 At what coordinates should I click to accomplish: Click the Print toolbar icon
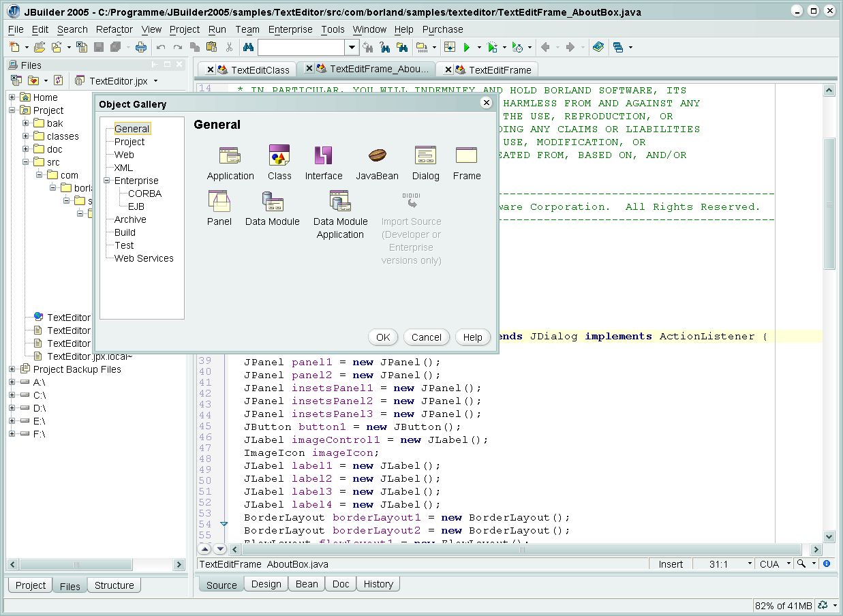[x=141, y=47]
